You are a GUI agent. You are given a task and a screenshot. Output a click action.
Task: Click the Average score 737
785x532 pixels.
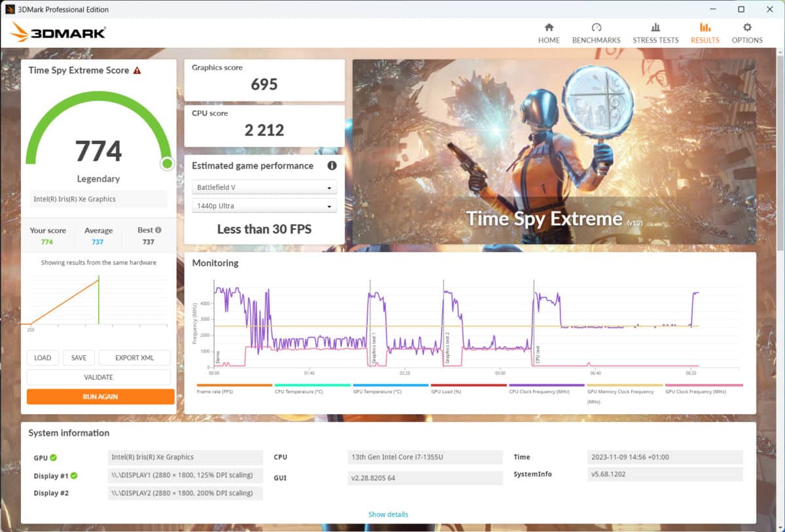click(97, 242)
